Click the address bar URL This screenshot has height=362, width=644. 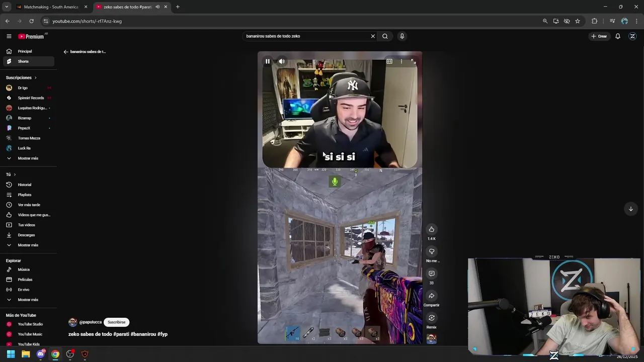pyautogui.click(x=87, y=21)
